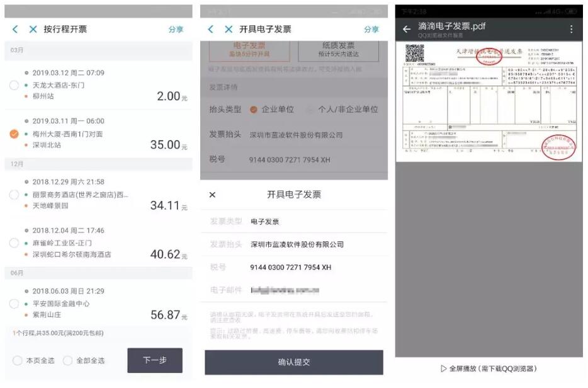Go back from the 滴滴电子发票.pdf viewer

tap(407, 29)
